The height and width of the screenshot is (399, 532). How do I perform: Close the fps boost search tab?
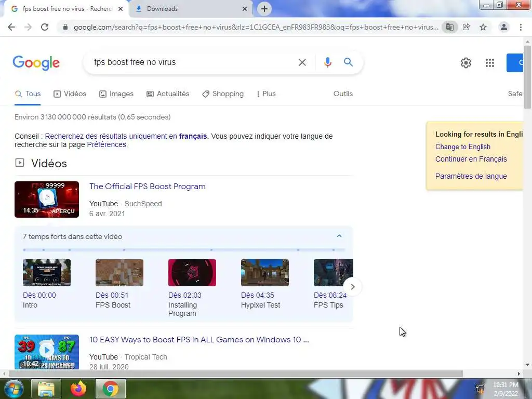[x=121, y=9]
